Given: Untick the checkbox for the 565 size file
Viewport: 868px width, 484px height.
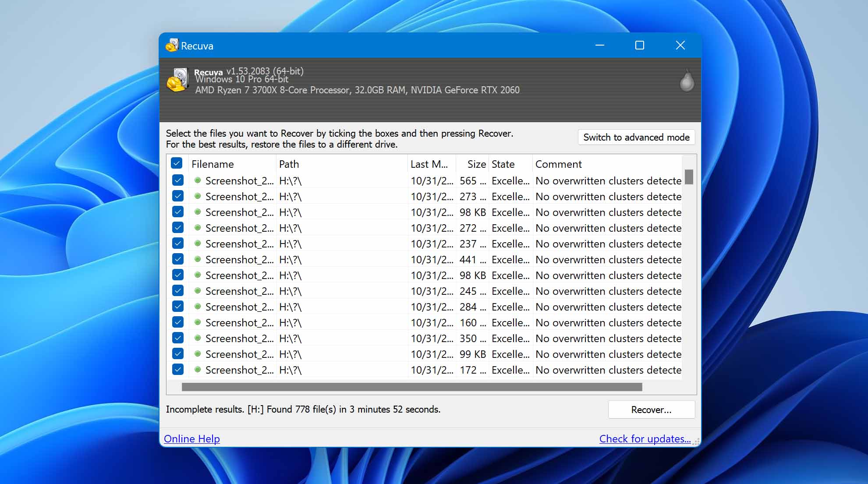Looking at the screenshot, I should [177, 180].
